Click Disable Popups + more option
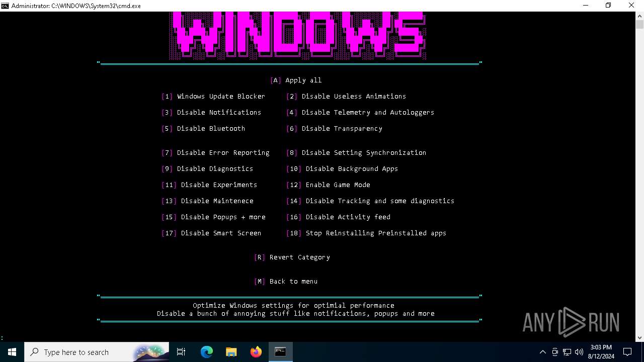The width and height of the screenshot is (644, 362). coord(213,217)
